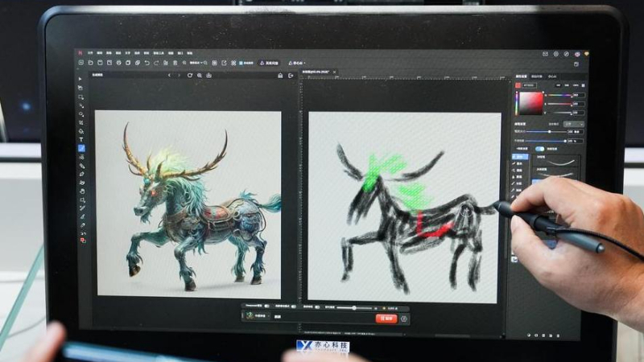
Task: Click the refresh icon above generated image
Action: [190, 75]
